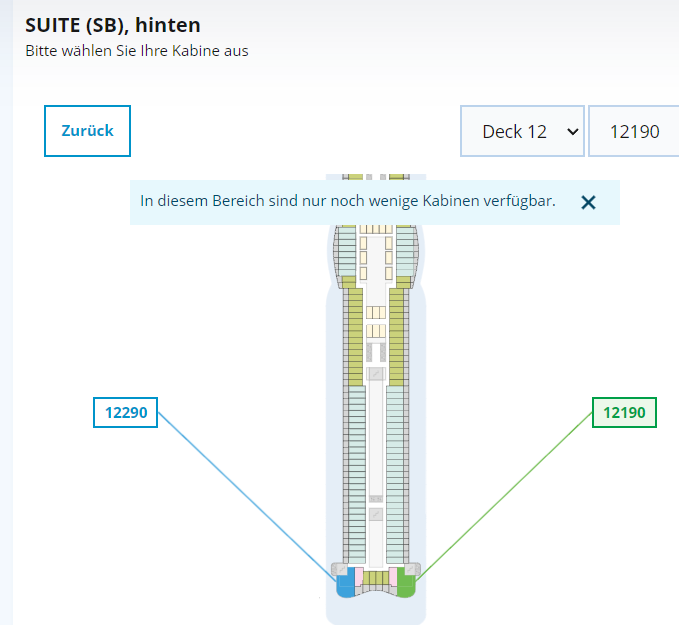Click the green suite on the deck plan
This screenshot has height=625, width=679.
point(405,584)
